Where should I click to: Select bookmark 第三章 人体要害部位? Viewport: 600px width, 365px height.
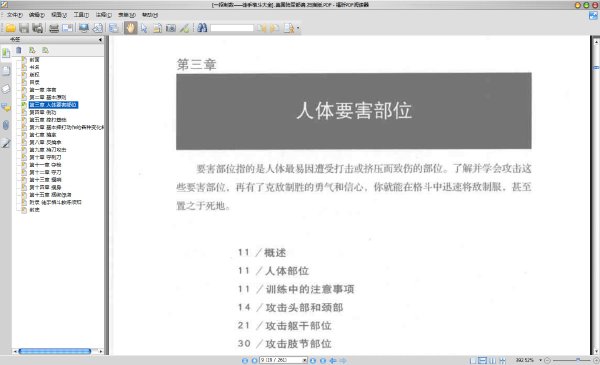point(53,105)
